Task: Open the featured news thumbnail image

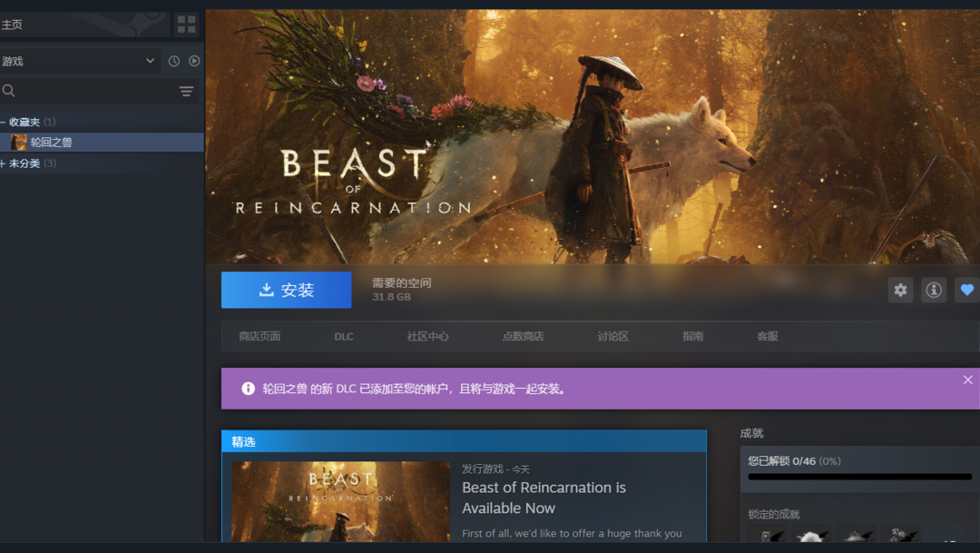Action: [x=340, y=502]
